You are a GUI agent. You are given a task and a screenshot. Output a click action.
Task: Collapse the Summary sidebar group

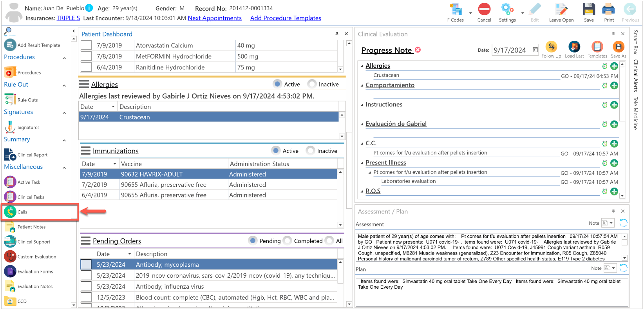[x=64, y=140]
